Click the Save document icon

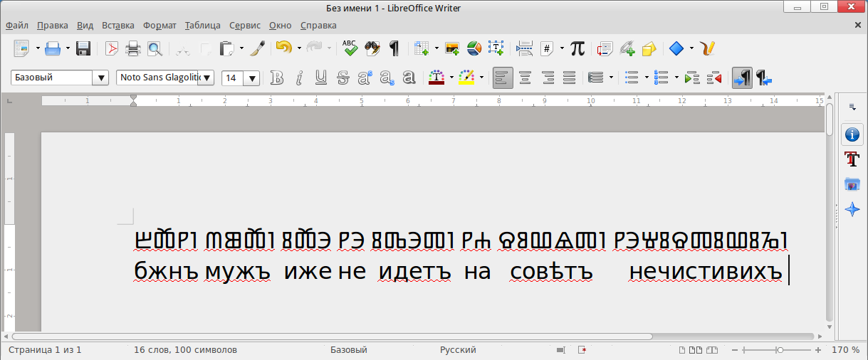click(83, 48)
